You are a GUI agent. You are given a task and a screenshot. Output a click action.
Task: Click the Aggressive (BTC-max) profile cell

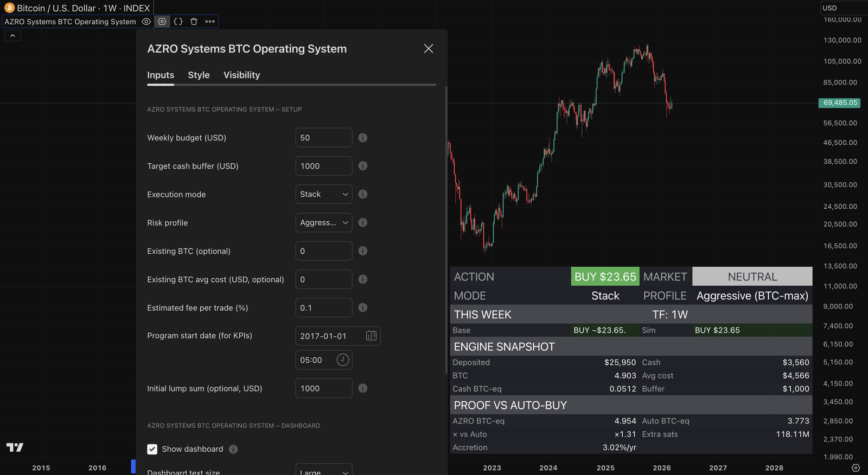tap(752, 296)
